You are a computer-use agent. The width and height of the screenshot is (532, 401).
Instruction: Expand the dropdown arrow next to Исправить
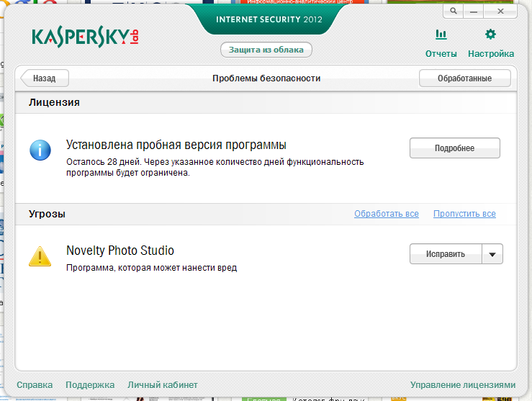point(492,254)
